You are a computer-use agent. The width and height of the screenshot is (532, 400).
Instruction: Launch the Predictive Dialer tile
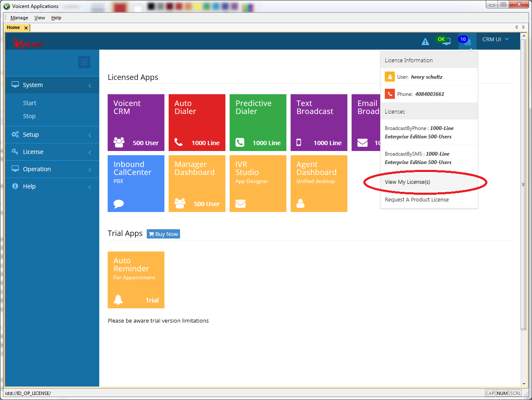tap(258, 122)
